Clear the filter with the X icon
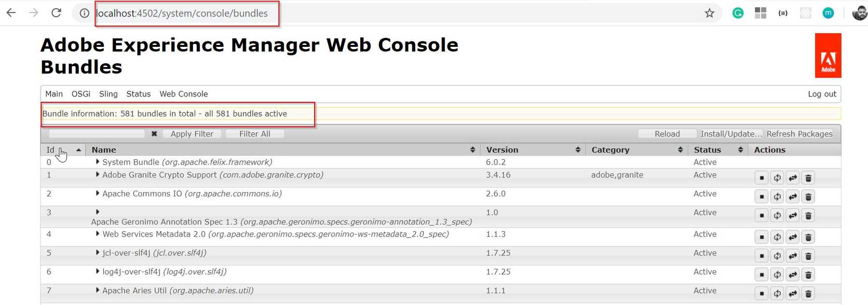 pyautogui.click(x=154, y=134)
